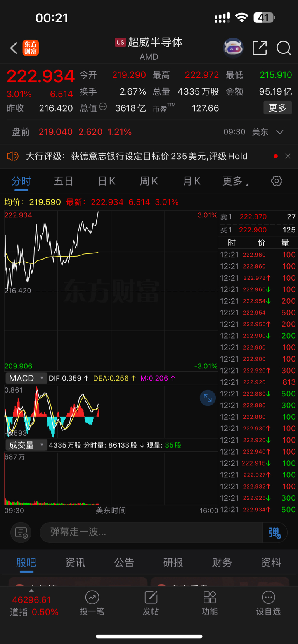Expand chart to fullscreen icon

point(208,398)
